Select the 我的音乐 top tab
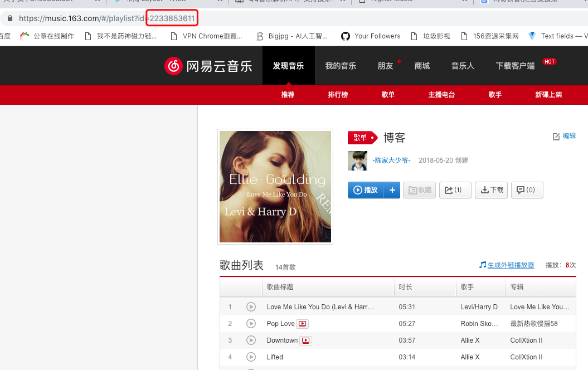Screen dimensions: 588x370 341,66
